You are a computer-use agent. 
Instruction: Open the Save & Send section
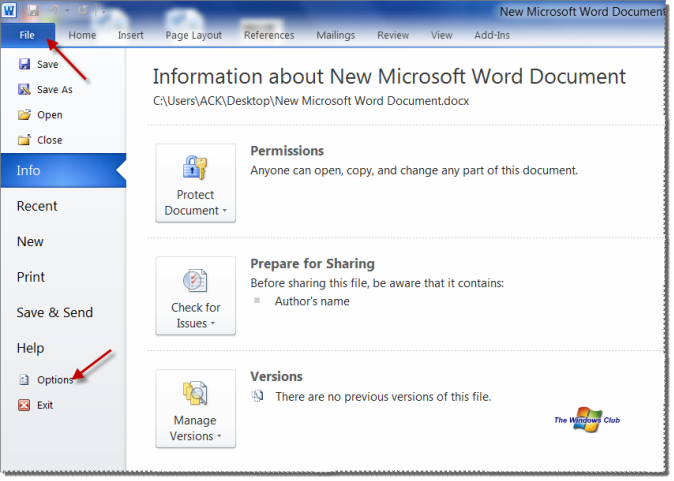coord(55,312)
